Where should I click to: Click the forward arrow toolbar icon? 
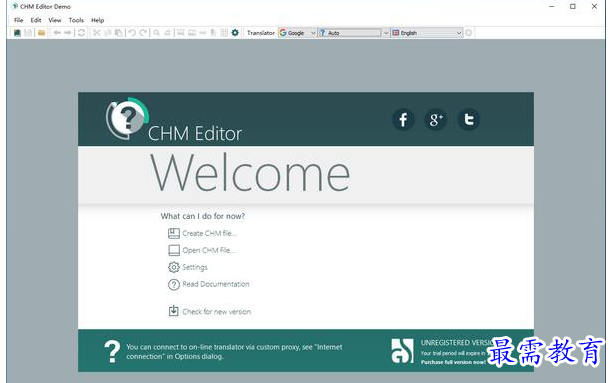pos(67,33)
